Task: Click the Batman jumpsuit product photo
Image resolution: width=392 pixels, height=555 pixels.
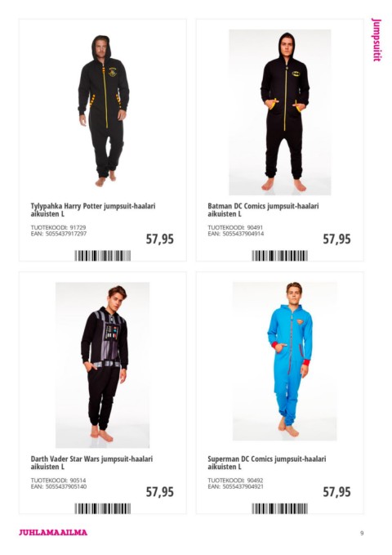Action: pyautogui.click(x=280, y=112)
